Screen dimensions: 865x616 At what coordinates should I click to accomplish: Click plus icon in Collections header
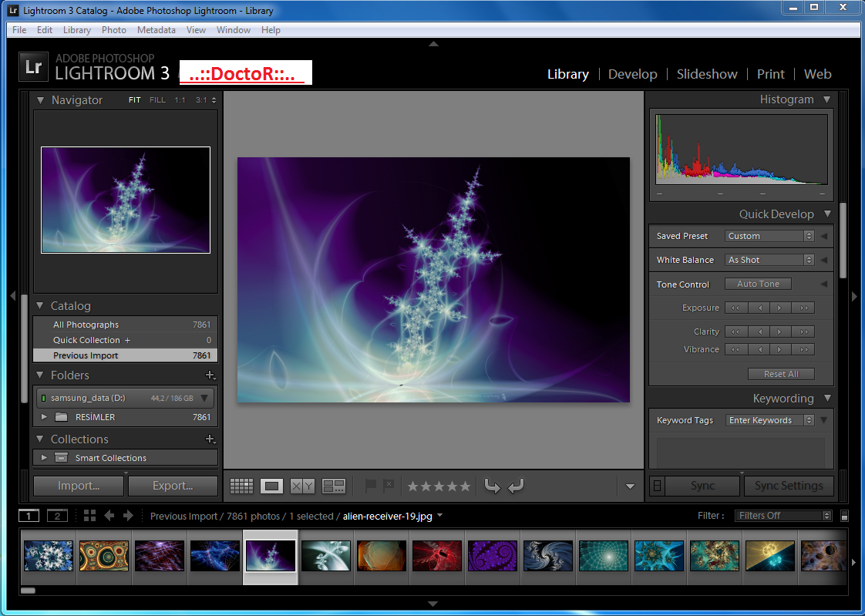tap(210, 439)
